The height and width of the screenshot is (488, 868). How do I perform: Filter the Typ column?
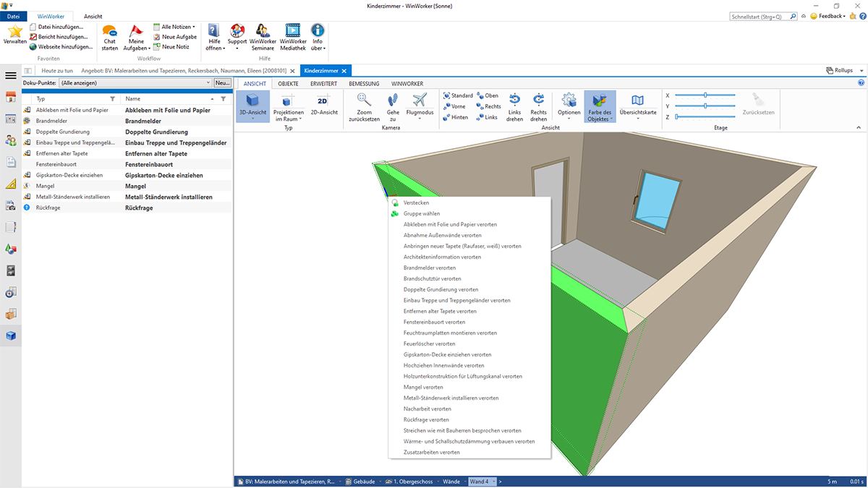[x=112, y=98]
